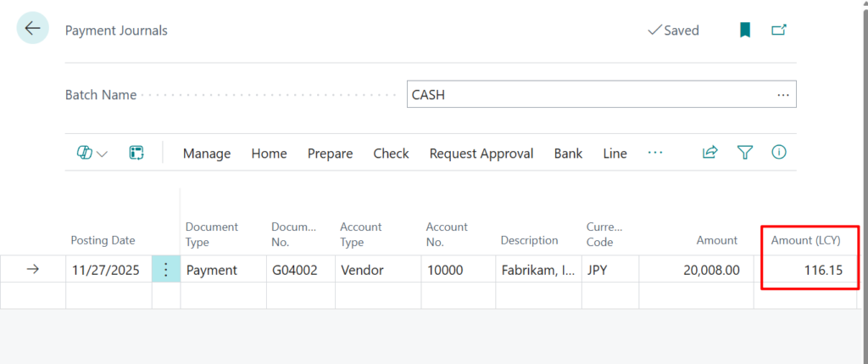The height and width of the screenshot is (364, 868).
Task: Open Batch Name lookup ellipsis
Action: pyautogui.click(x=782, y=95)
